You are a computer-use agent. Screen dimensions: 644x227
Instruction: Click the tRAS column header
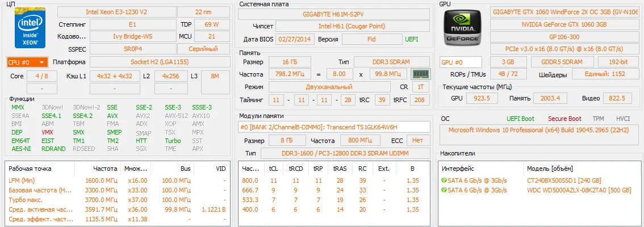340,169
